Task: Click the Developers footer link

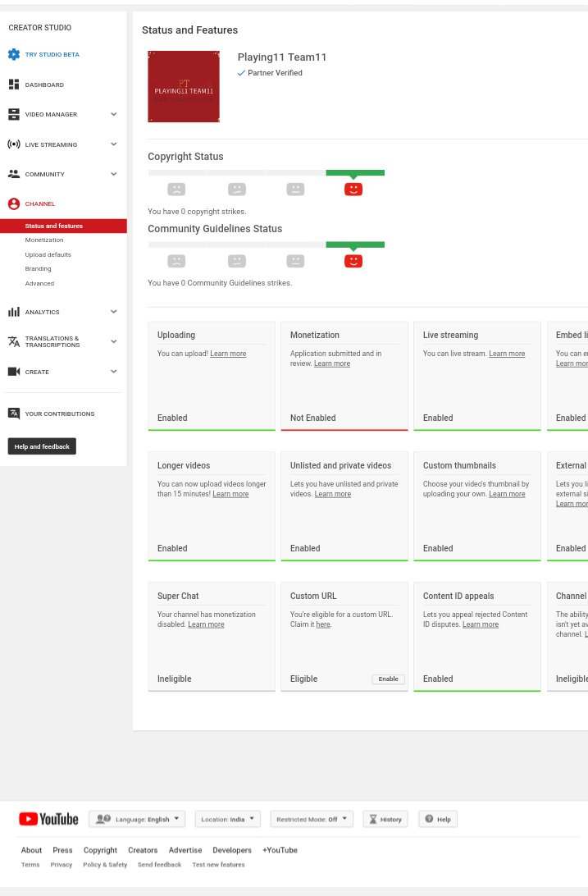Action: 232,850
